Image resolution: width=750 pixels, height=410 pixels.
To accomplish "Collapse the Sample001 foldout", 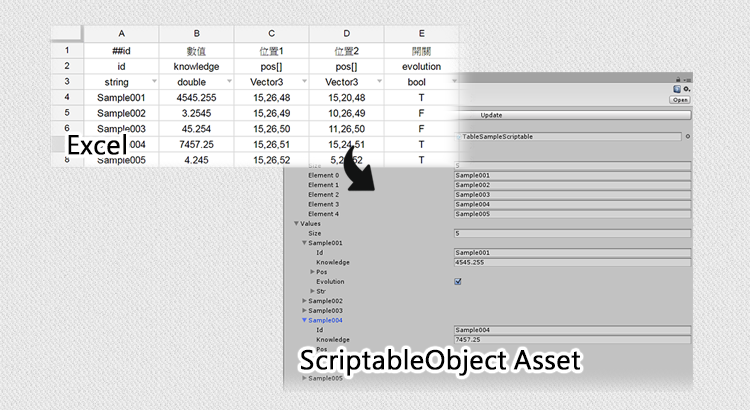I will [304, 243].
